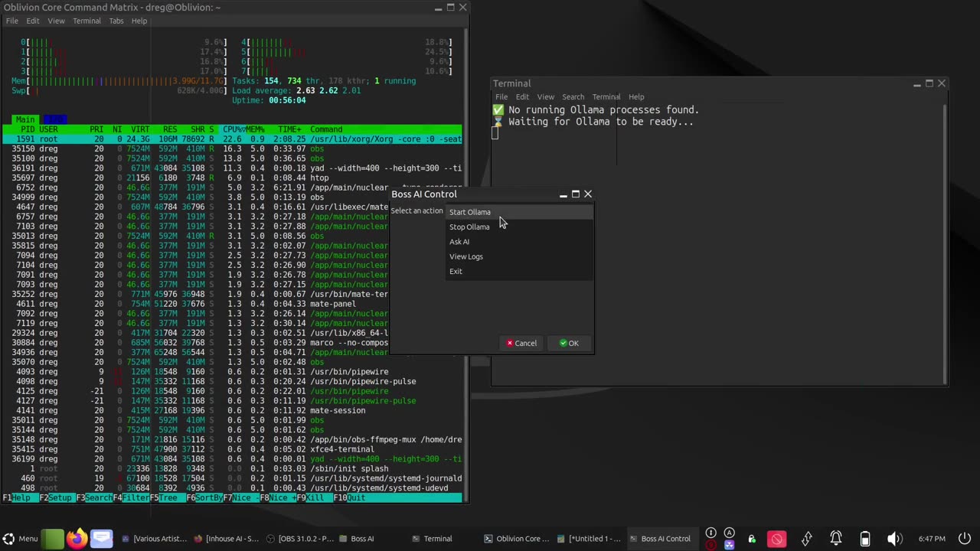
Task: Select the 'Exit' action in the list
Action: [519, 271]
